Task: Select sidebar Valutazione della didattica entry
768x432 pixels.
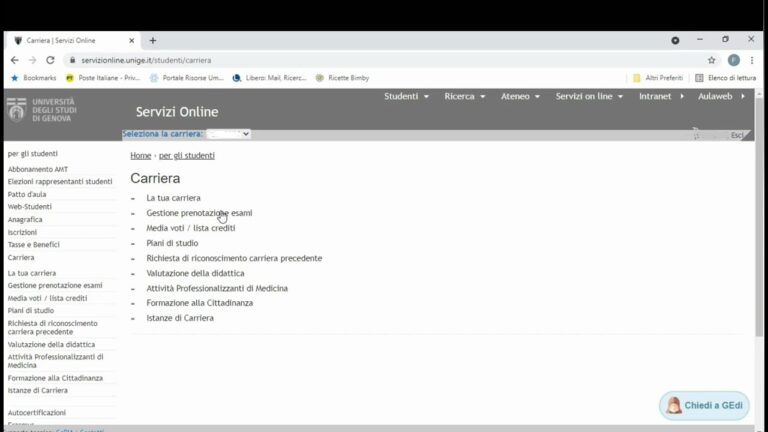Action: (51, 344)
